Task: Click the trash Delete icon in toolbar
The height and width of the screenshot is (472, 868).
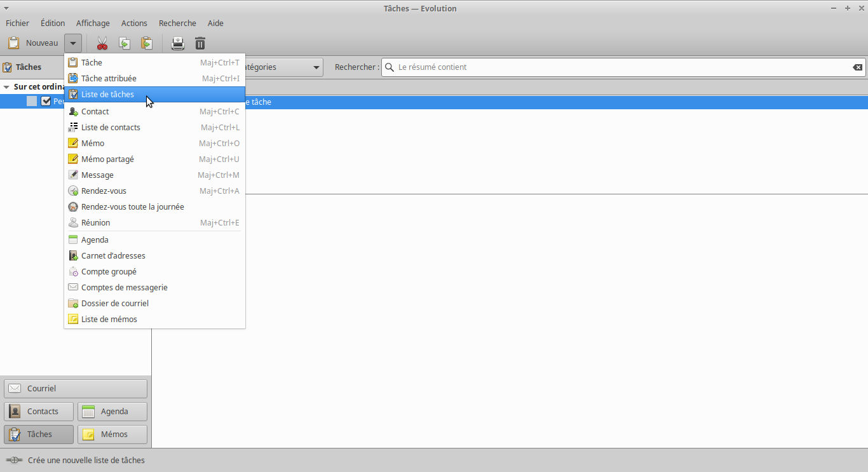Action: tap(200, 43)
